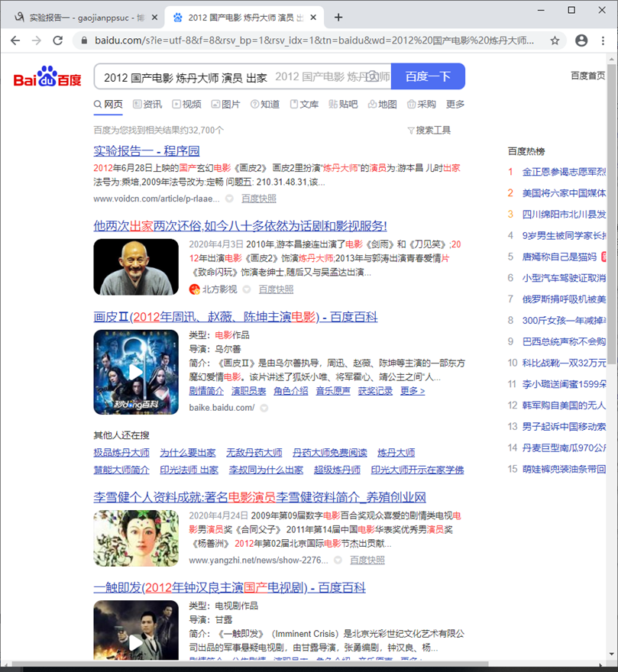Search related term 超级炼丹师
This screenshot has height=672, width=618.
(x=337, y=470)
